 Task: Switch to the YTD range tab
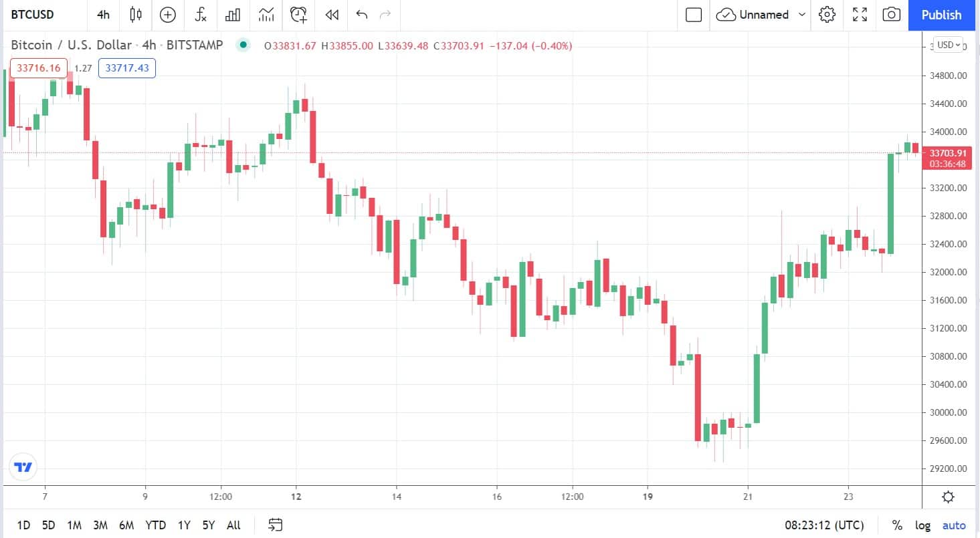pos(155,525)
